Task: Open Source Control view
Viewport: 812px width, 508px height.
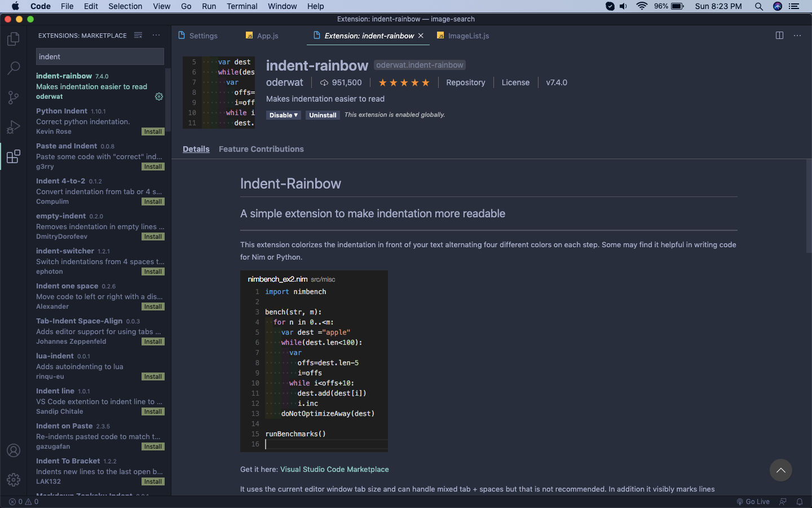Action: point(14,98)
